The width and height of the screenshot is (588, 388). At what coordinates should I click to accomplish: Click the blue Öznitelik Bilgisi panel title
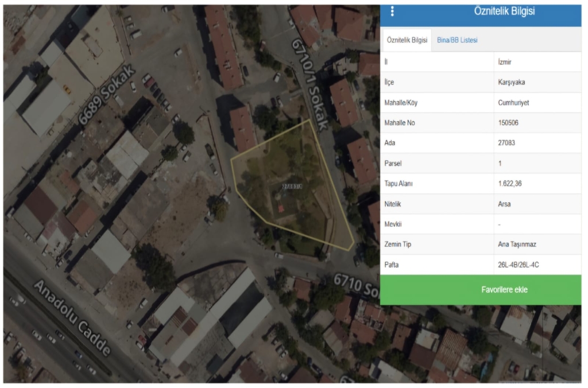tap(505, 11)
